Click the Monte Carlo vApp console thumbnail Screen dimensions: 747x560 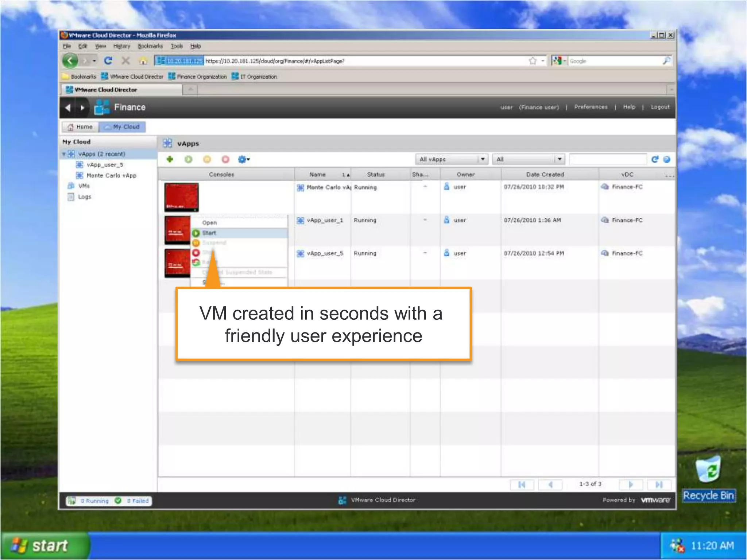point(181,197)
